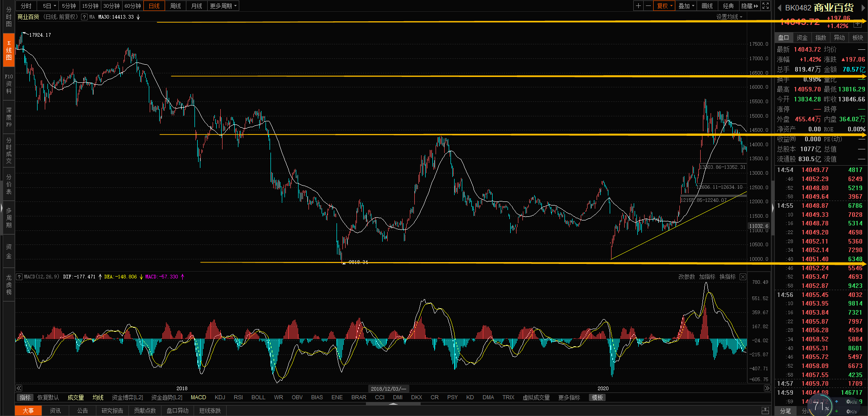Open 叠加 overlay dropdown
The image size is (868, 416).
(686, 6)
